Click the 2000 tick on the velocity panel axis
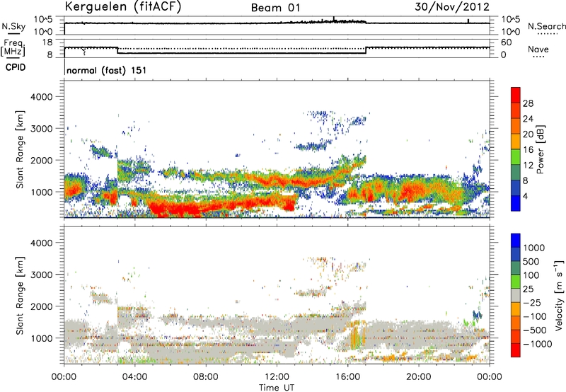566x392 pixels. (x=41, y=306)
